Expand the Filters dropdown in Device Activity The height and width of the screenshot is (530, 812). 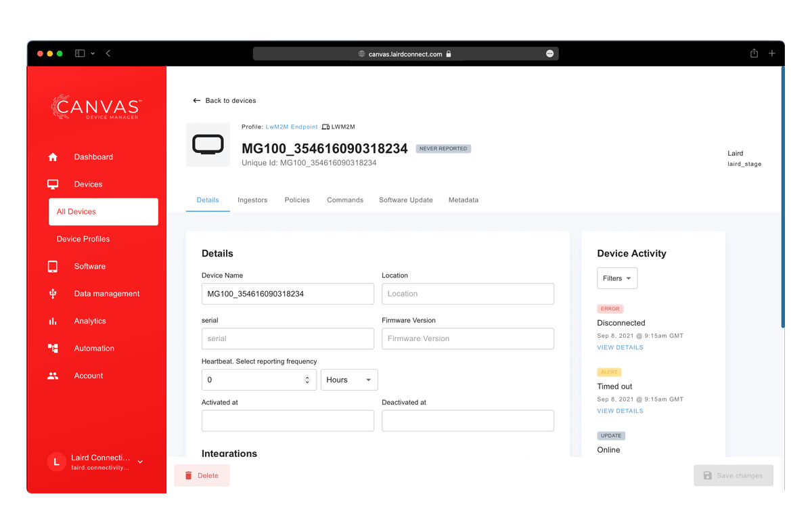coord(616,278)
